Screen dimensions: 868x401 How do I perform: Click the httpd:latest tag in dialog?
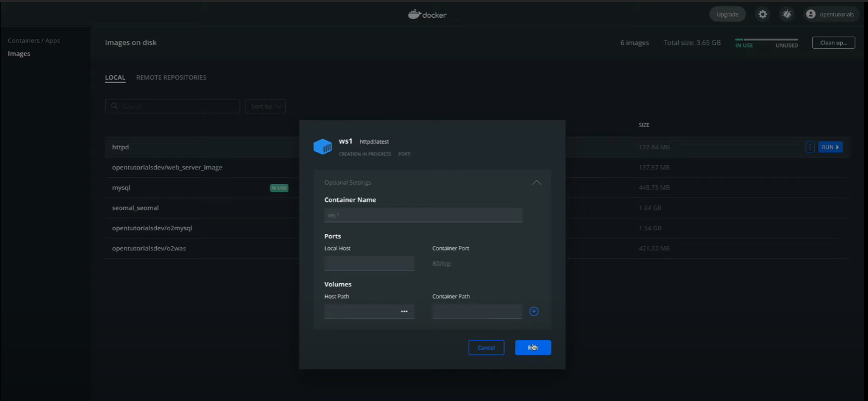point(374,142)
